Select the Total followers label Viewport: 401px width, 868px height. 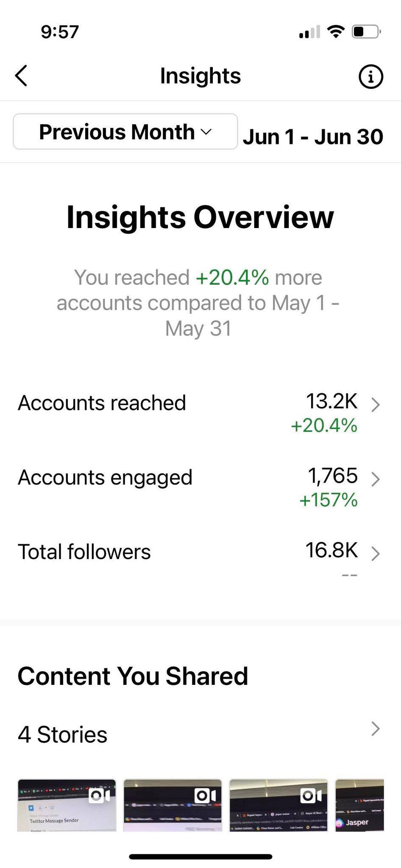(84, 552)
